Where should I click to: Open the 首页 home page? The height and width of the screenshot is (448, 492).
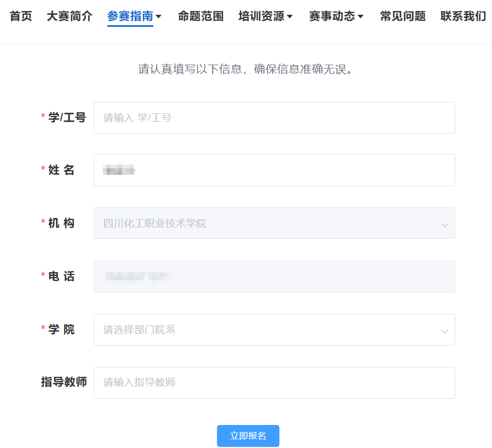tap(21, 16)
